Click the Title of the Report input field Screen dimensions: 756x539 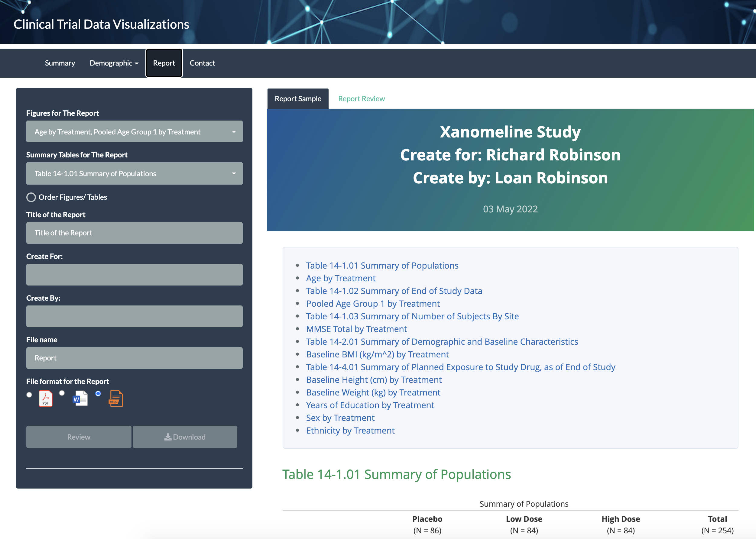click(134, 232)
